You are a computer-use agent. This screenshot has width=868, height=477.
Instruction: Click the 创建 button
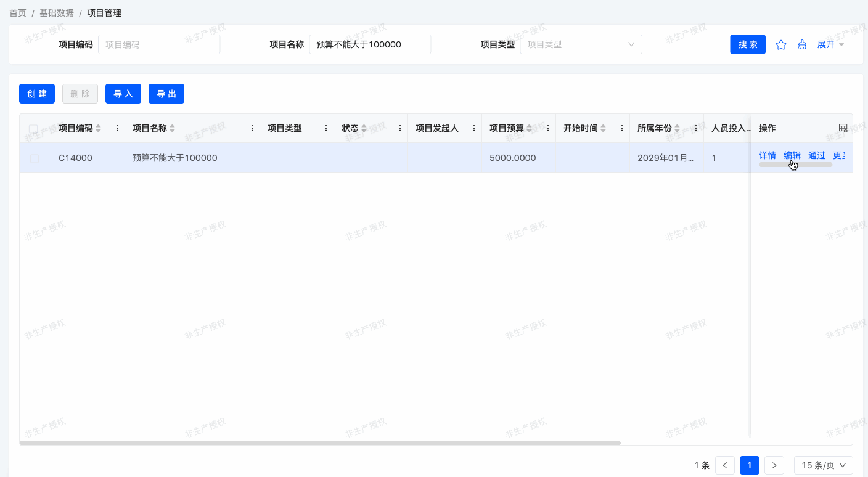tap(37, 94)
